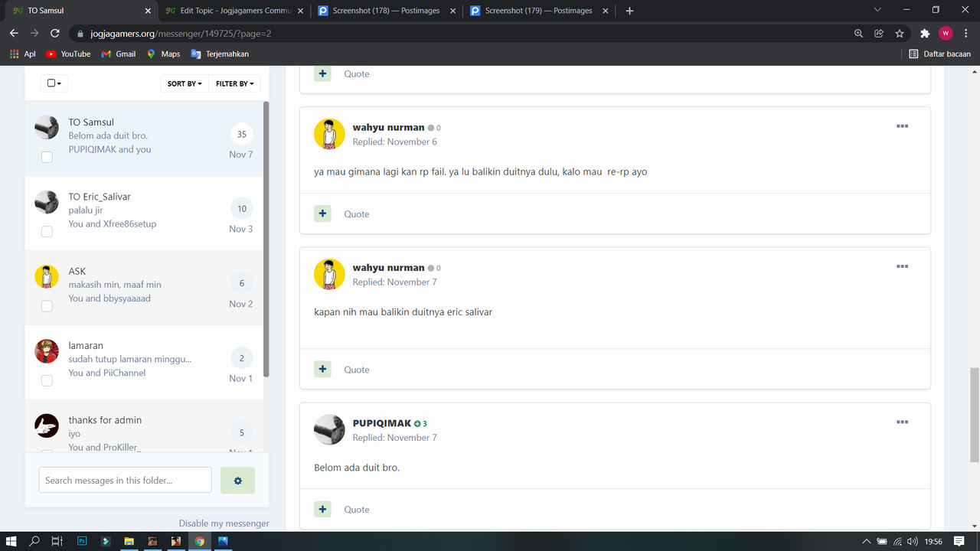This screenshot has height=551, width=980.
Task: Open the Chrome tab search dropdown arrow
Action: (877, 11)
